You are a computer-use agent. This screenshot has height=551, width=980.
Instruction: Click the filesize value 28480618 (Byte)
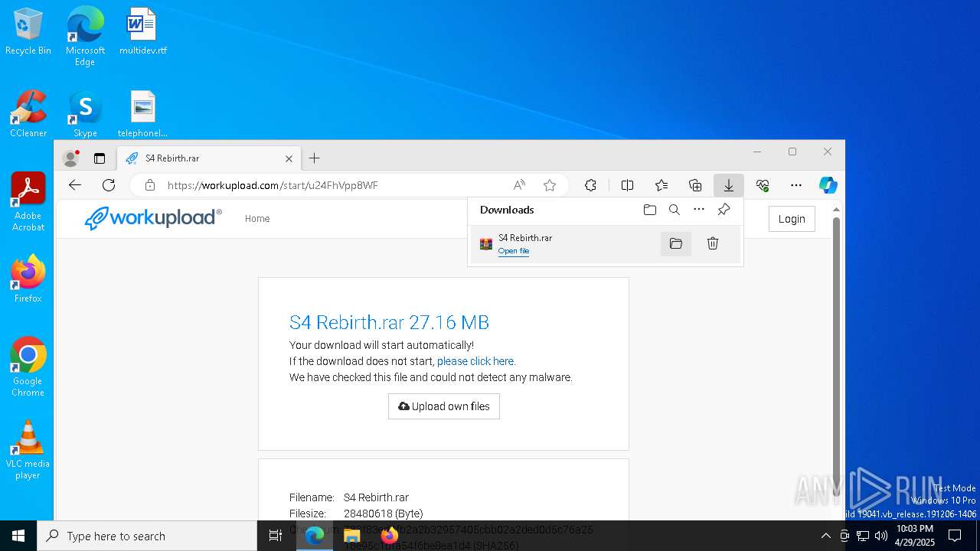pos(384,514)
